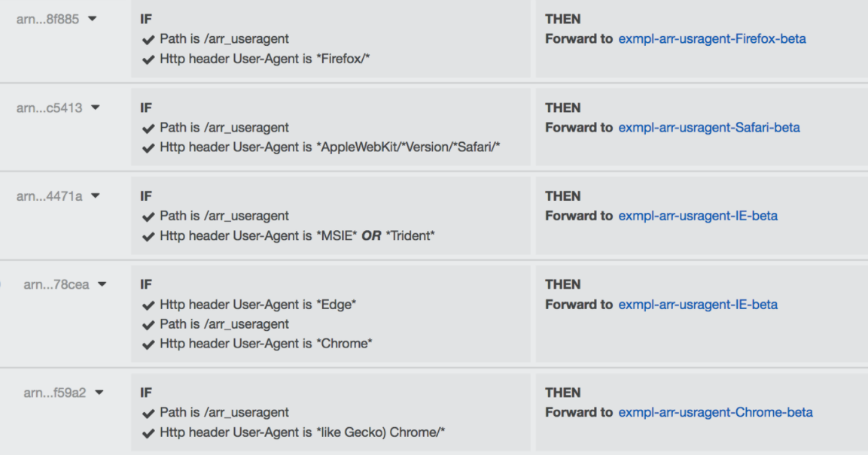Click the IE-beta forward target in Edge rule
868x455 pixels.
click(x=698, y=305)
